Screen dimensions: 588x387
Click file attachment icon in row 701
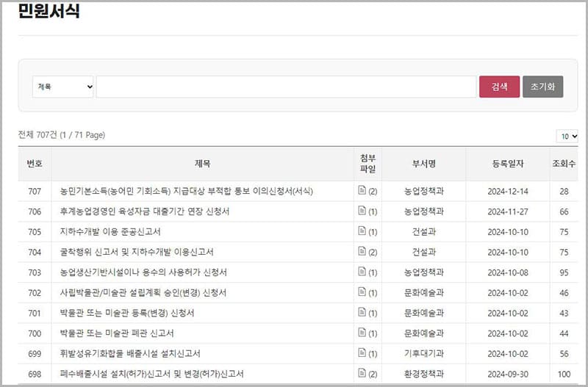pos(362,313)
